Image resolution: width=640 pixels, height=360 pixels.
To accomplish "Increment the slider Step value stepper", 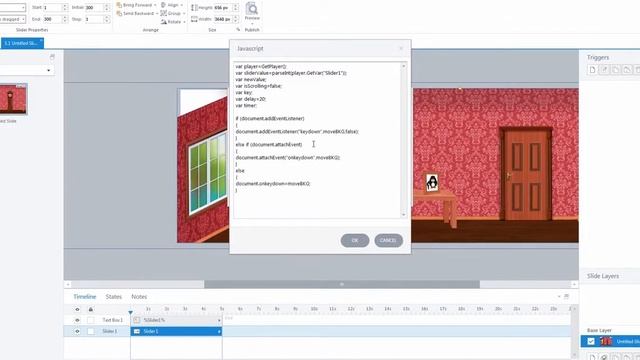I will click(x=107, y=17).
